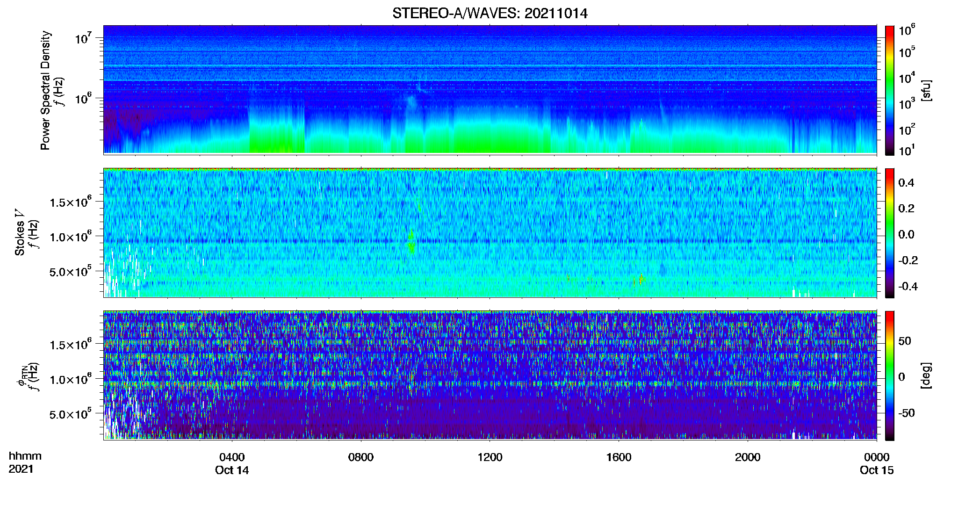Click the 0.4 label on Stokes V color bar

coord(906,183)
